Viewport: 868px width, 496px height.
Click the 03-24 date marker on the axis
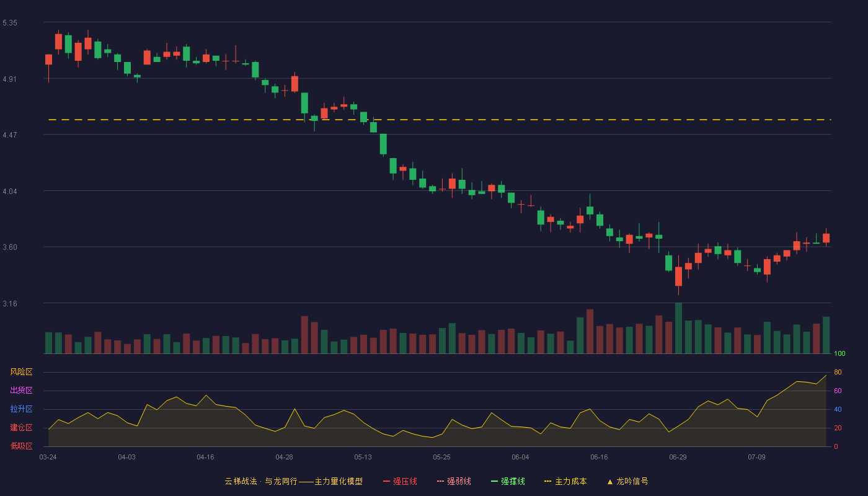pos(48,457)
